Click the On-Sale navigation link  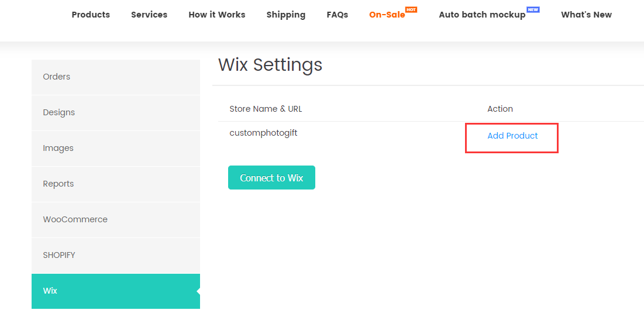pos(387,15)
